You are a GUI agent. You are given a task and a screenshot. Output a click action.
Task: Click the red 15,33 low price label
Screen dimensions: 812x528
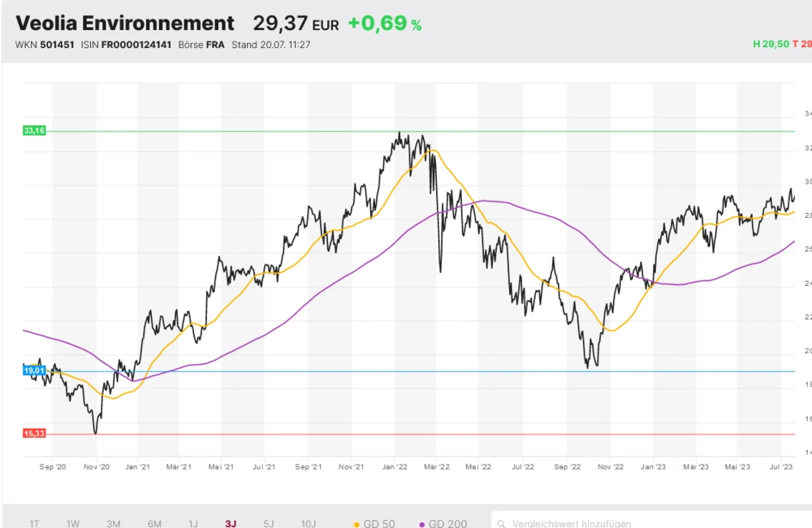34,434
